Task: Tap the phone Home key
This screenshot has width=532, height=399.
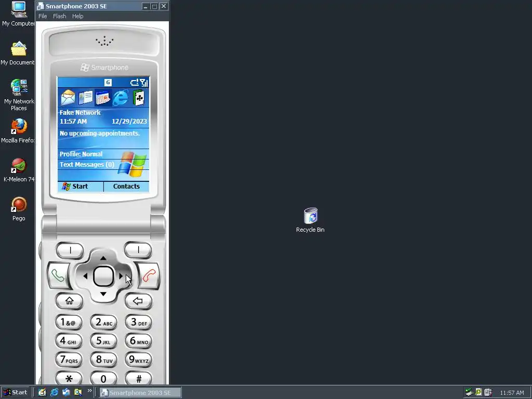Action: pyautogui.click(x=69, y=301)
